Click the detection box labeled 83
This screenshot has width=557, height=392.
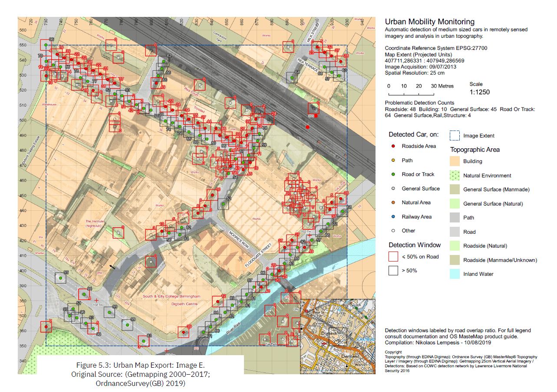(144, 341)
